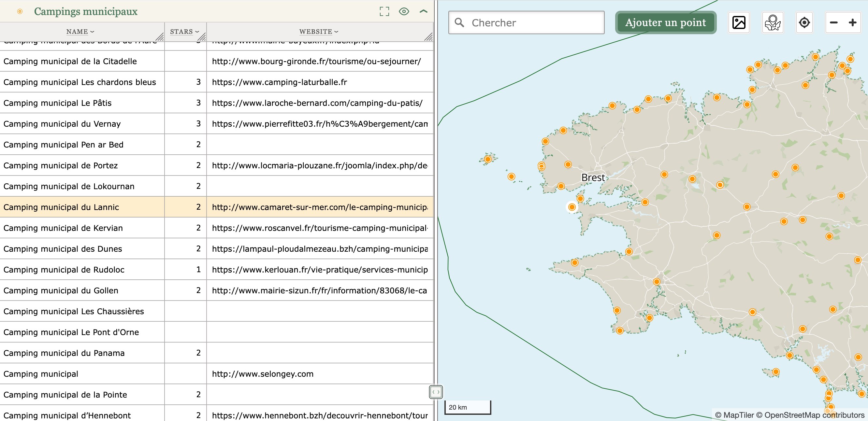The image size is (868, 421).
Task: Center map on my location icon
Action: click(804, 22)
